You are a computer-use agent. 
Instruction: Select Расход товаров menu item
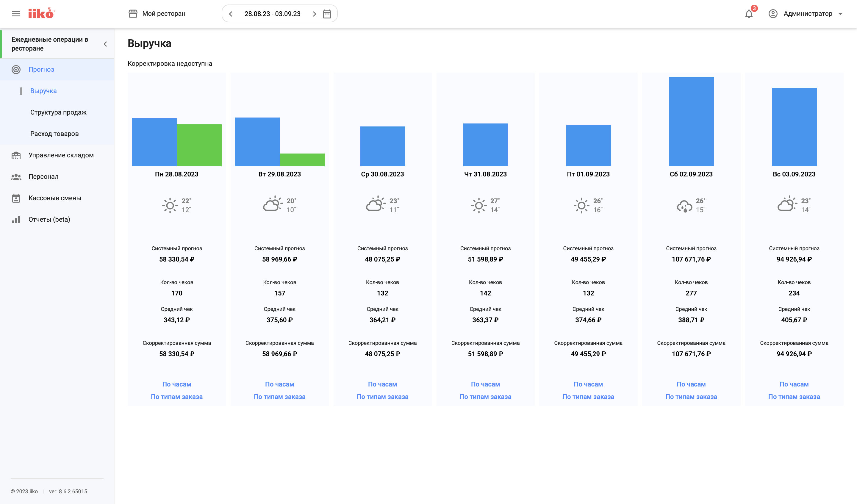(x=54, y=134)
